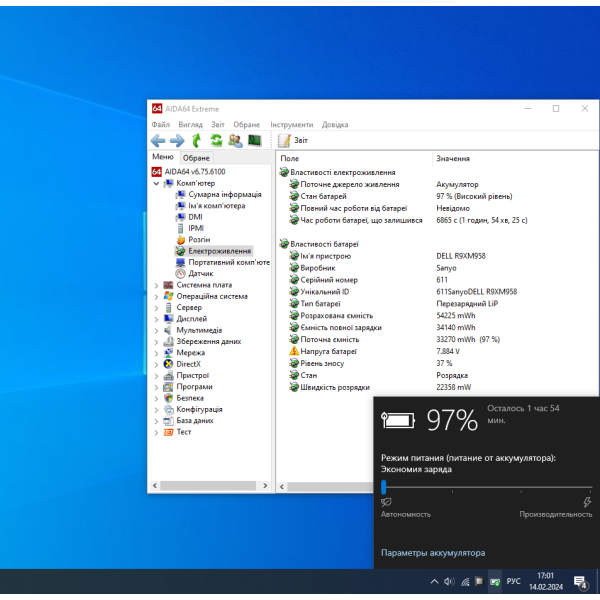Click the Безпека shield icon
Viewport: 600px width, 600px height.
(168, 398)
